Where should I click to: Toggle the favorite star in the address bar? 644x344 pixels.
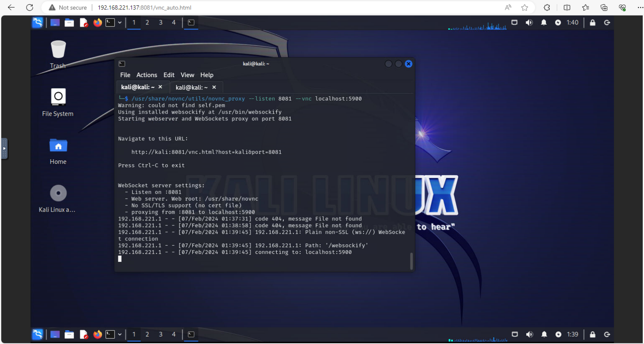[525, 7]
